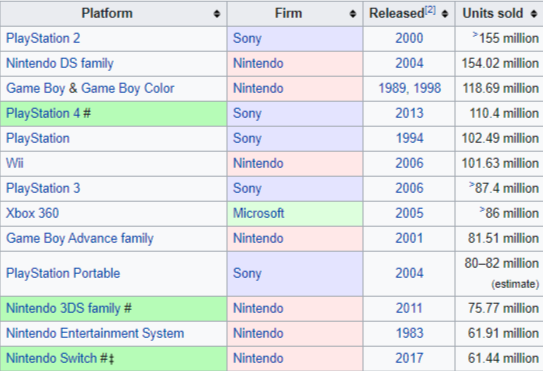
Task: Open year 2004 in PlayStation Portable row
Action: [x=409, y=273]
